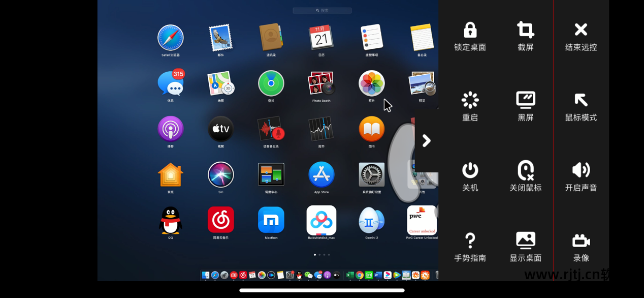Launch the Maps (地图) app
This screenshot has height=298, width=644.
[220, 83]
